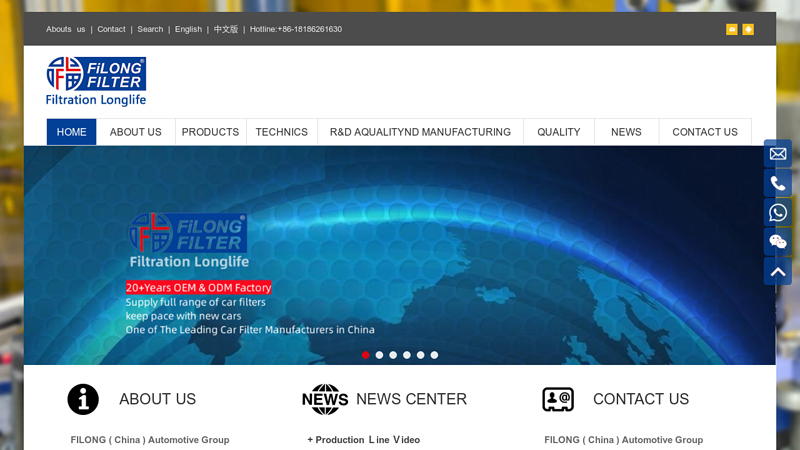Click the 20+Years OEM & ODM Factory banner
Viewport: 800px width, 450px height.
click(198, 288)
